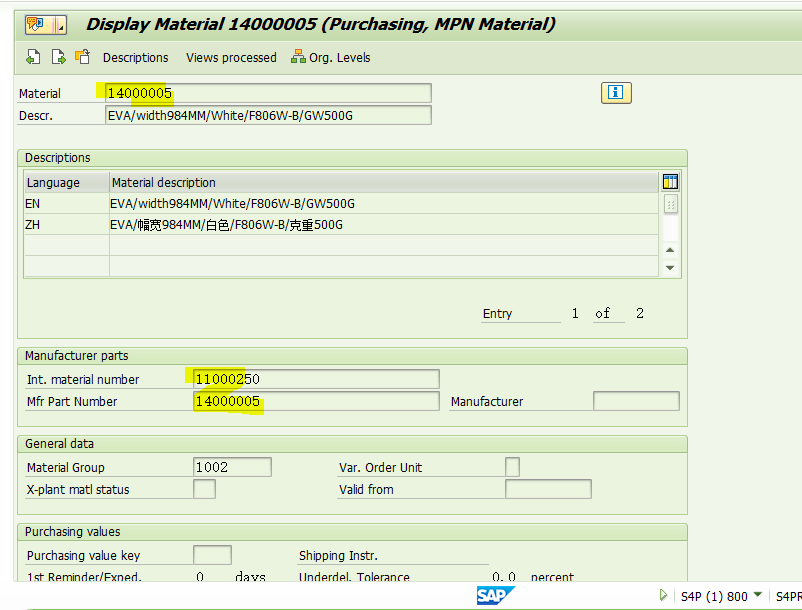Select the highlighted Mfr Part Number field
Viewport: 802px width, 610px height.
[316, 401]
